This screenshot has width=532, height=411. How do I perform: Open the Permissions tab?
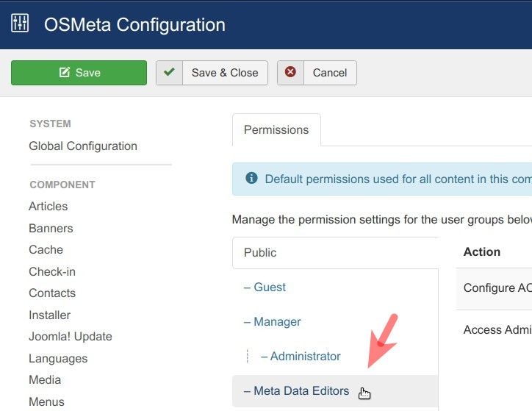click(276, 130)
